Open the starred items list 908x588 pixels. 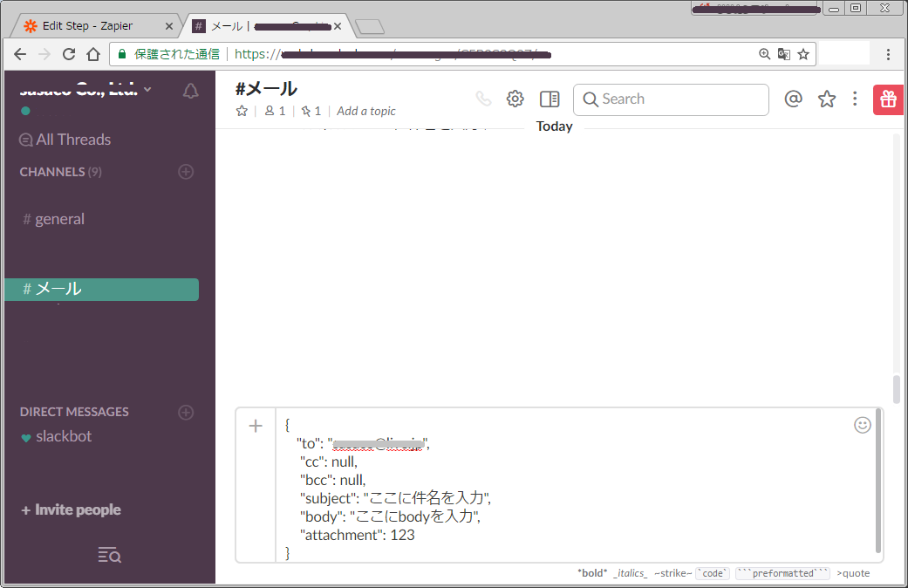(x=826, y=99)
